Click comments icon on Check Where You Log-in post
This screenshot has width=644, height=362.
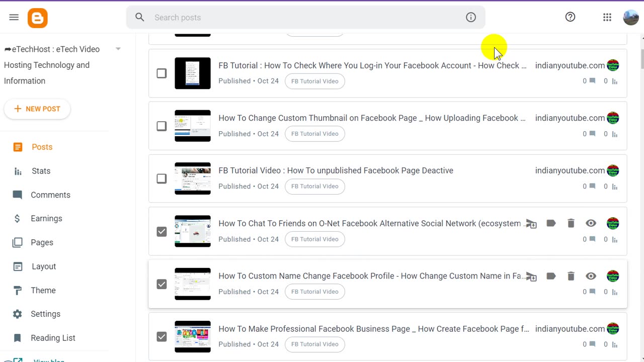click(x=593, y=81)
